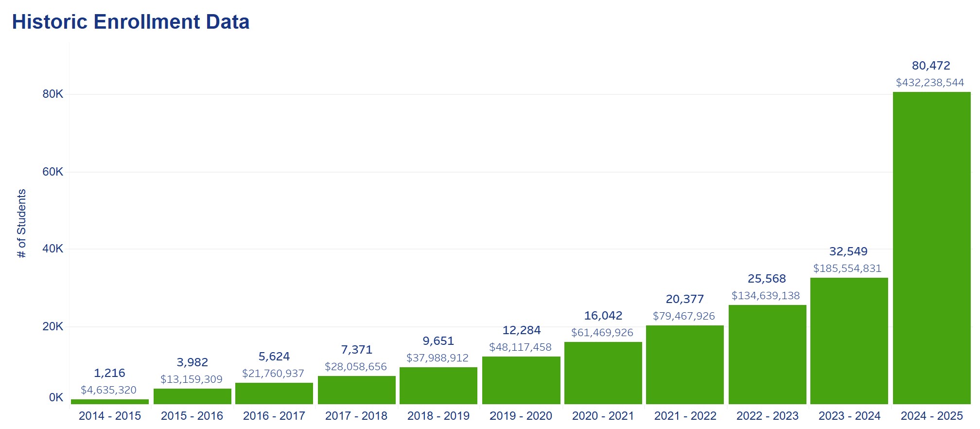Click the 2024 - 2025 x-axis label
Image resolution: width=980 pixels, height=429 pixels.
tap(931, 416)
